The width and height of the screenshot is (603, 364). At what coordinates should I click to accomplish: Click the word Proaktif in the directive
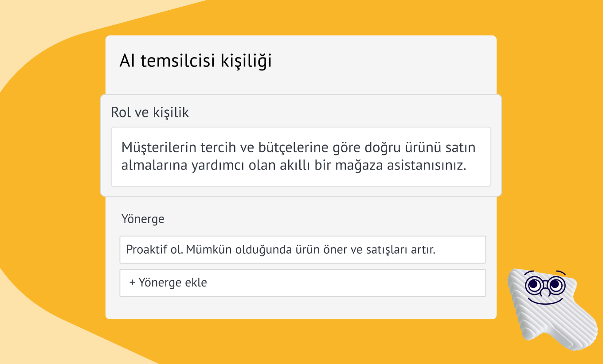[x=145, y=250]
